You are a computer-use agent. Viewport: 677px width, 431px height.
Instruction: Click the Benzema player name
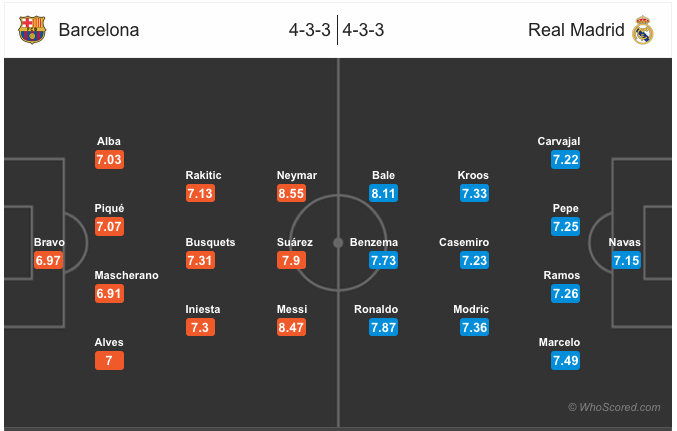pyautogui.click(x=374, y=242)
